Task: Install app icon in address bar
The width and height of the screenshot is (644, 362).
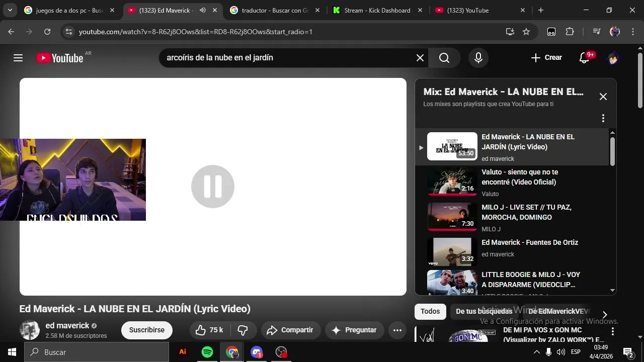Action: [510, 32]
